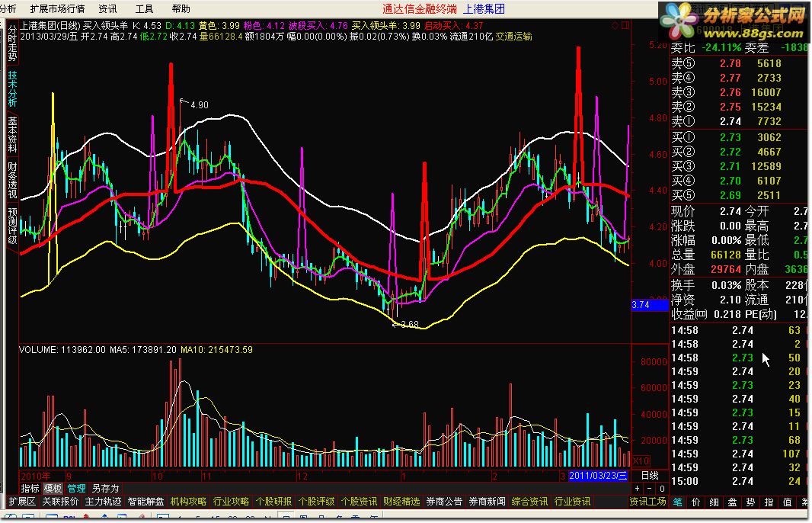812x523 pixels.
Task: Show the 财务透视 side tab
Action: (x=12, y=180)
